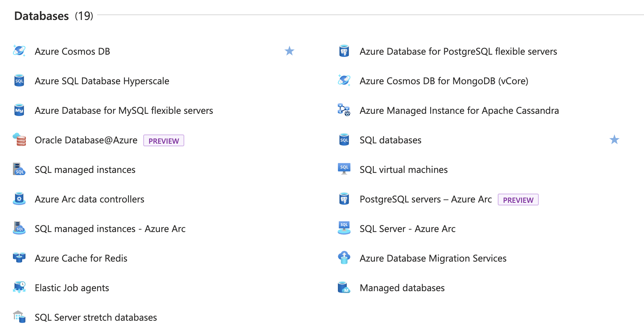The width and height of the screenshot is (644, 334).
Task: Open SQL managed instances
Action: (85, 170)
